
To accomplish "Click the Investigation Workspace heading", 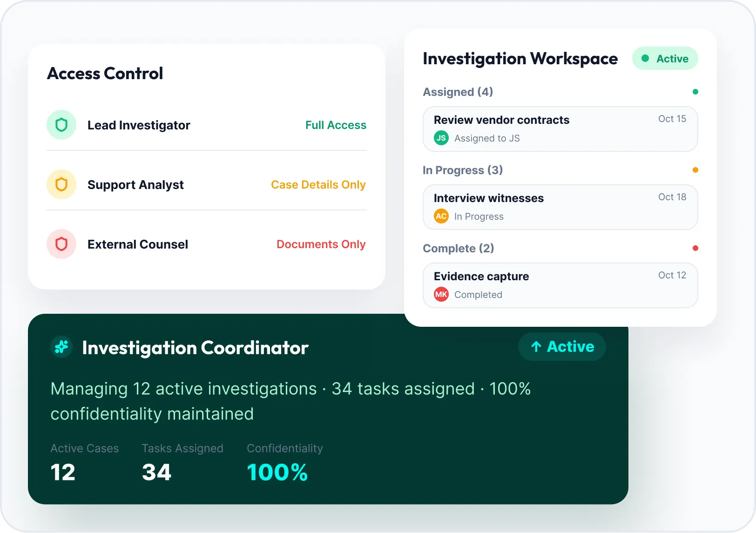I will [x=520, y=59].
